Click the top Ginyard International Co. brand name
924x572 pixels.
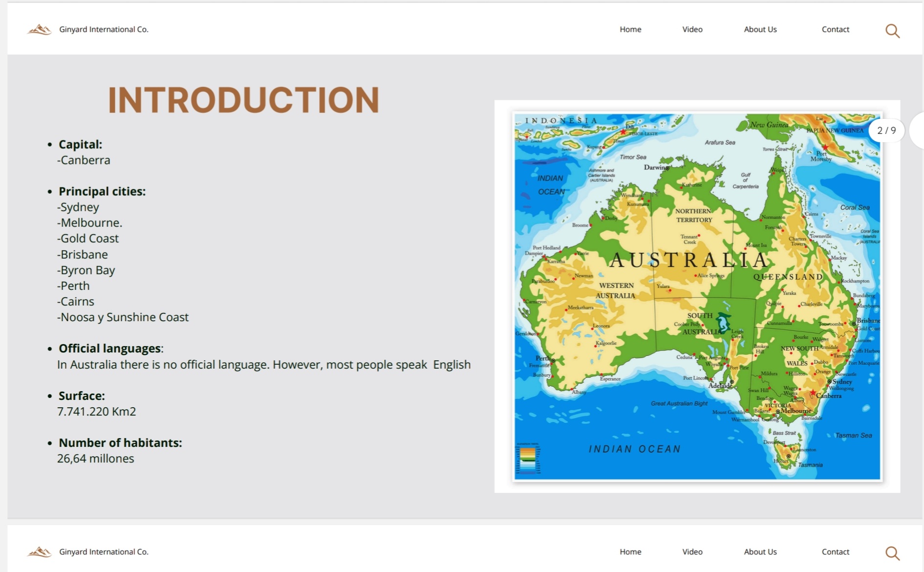point(104,29)
